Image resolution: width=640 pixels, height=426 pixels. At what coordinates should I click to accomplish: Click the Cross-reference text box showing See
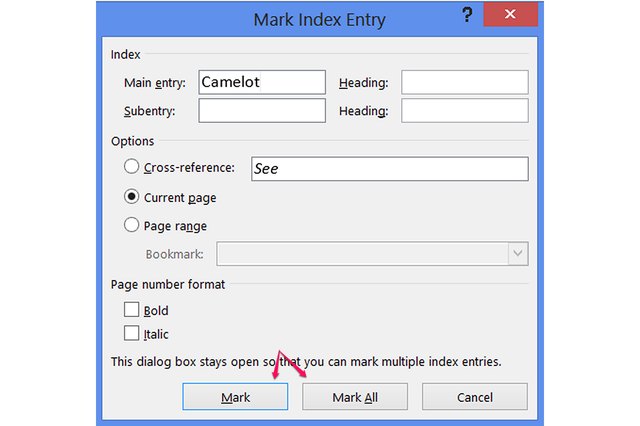click(390, 169)
